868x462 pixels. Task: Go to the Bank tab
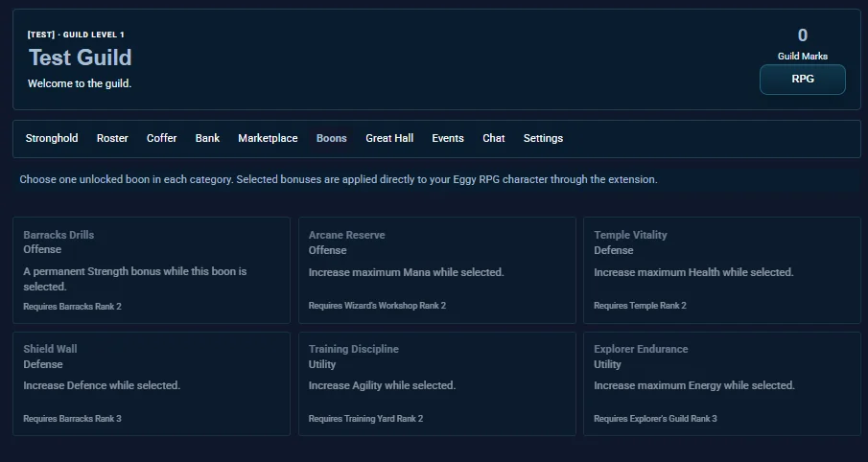[207, 138]
